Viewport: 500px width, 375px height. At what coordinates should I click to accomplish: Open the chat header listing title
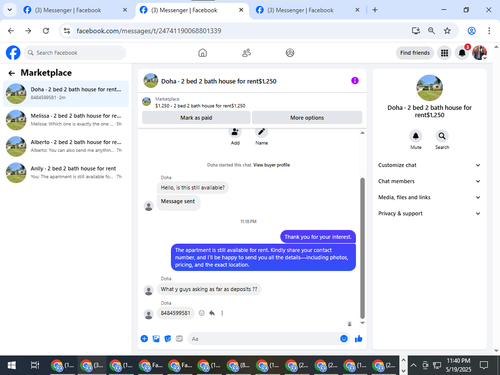tap(219, 81)
